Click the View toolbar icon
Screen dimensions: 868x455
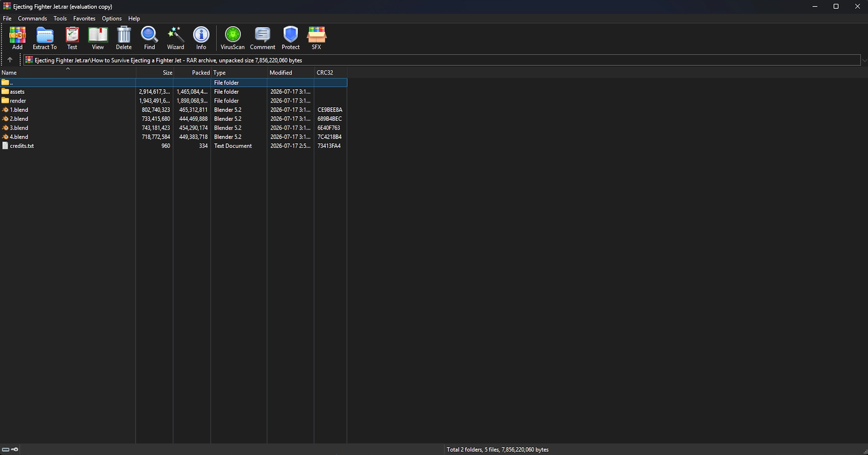(98, 38)
